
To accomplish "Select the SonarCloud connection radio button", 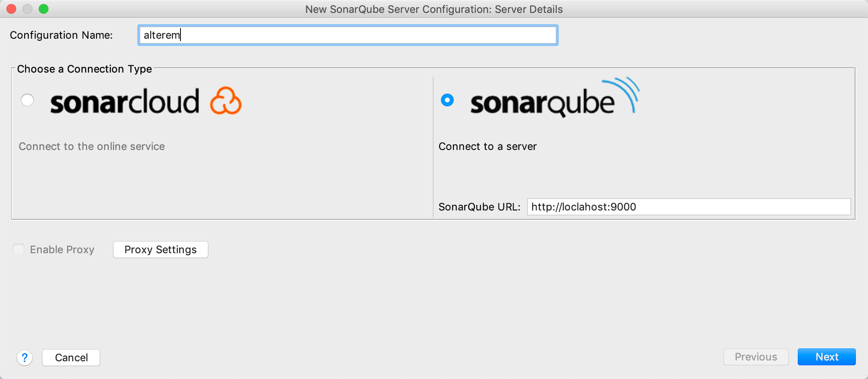I will point(27,100).
